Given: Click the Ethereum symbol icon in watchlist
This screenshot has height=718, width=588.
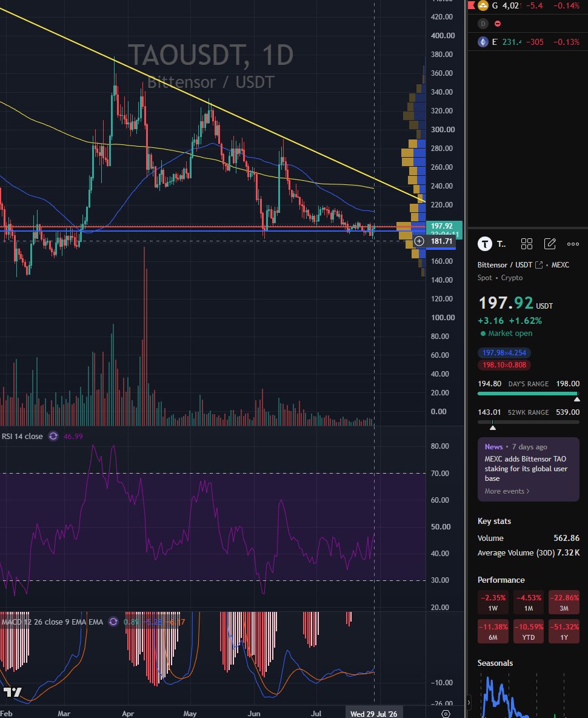Looking at the screenshot, I should (483, 42).
